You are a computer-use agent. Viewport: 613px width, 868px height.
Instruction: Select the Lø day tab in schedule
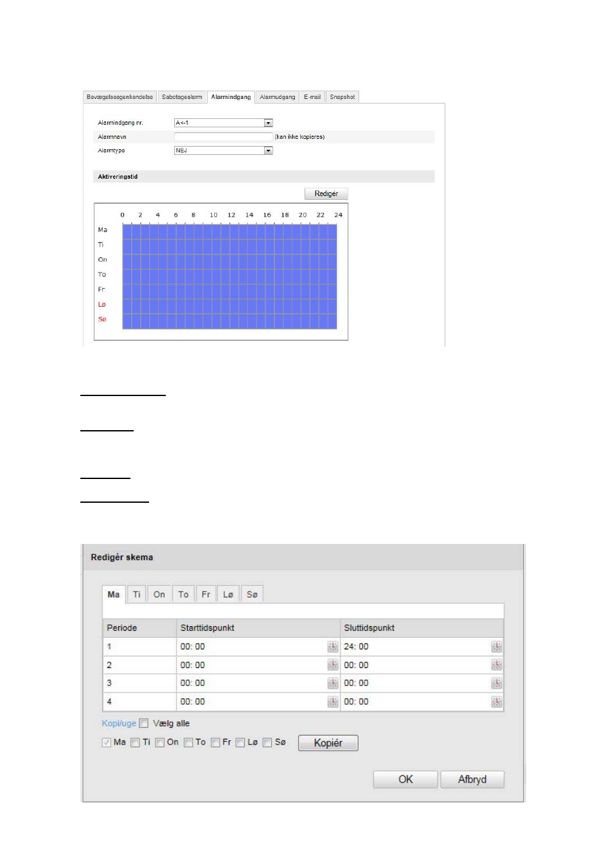pyautogui.click(x=228, y=595)
